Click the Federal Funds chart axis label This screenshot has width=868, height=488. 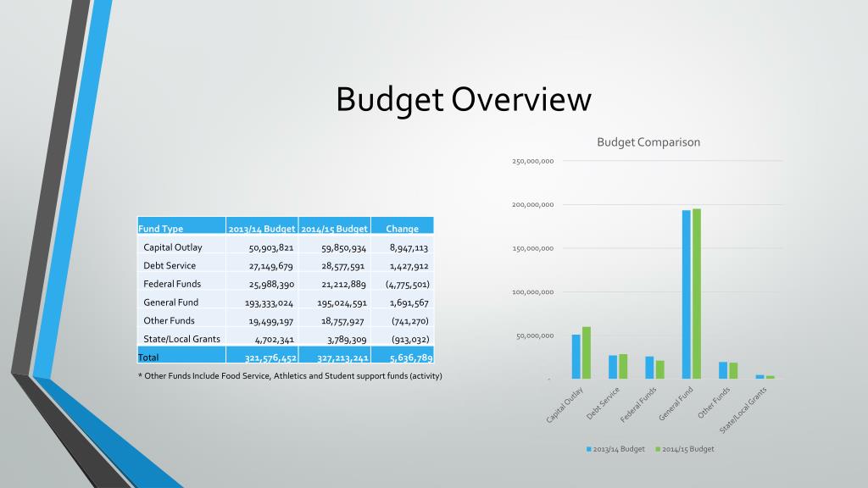point(638,405)
